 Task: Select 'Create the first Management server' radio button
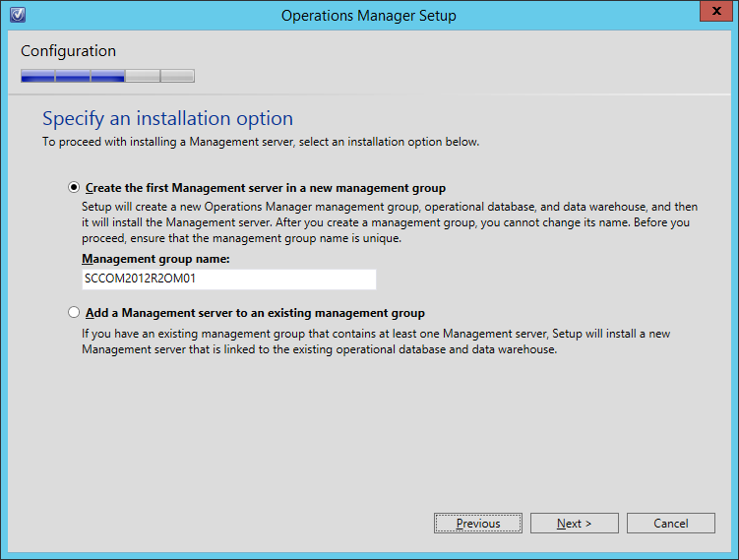coord(74,187)
